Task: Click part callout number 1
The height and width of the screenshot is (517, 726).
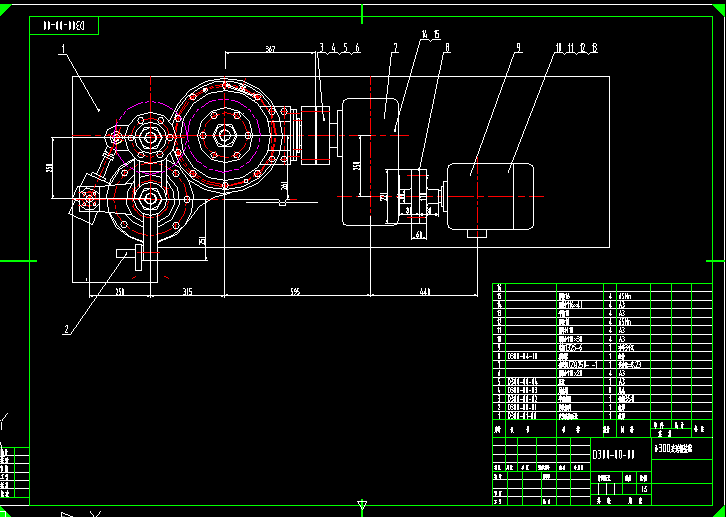Action: [62, 48]
